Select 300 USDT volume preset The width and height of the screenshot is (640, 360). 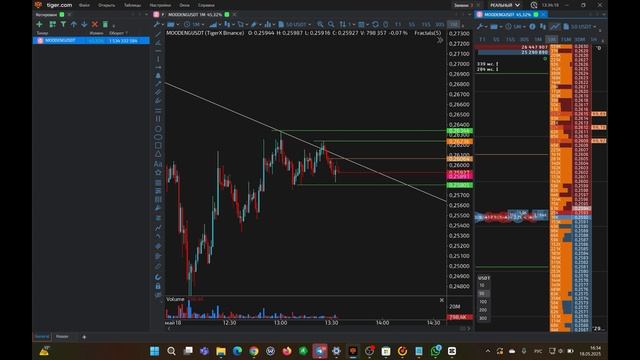pyautogui.click(x=484, y=318)
